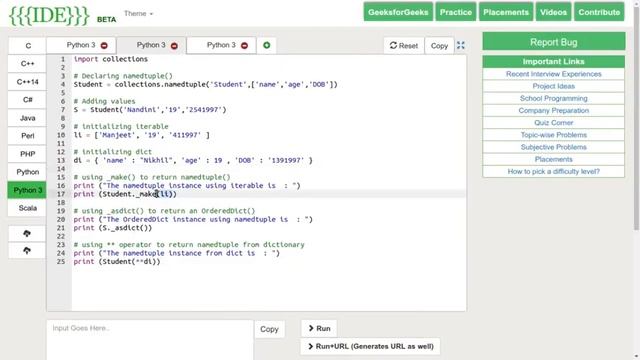
Task: Select Perl language in the sidebar
Action: point(27,136)
